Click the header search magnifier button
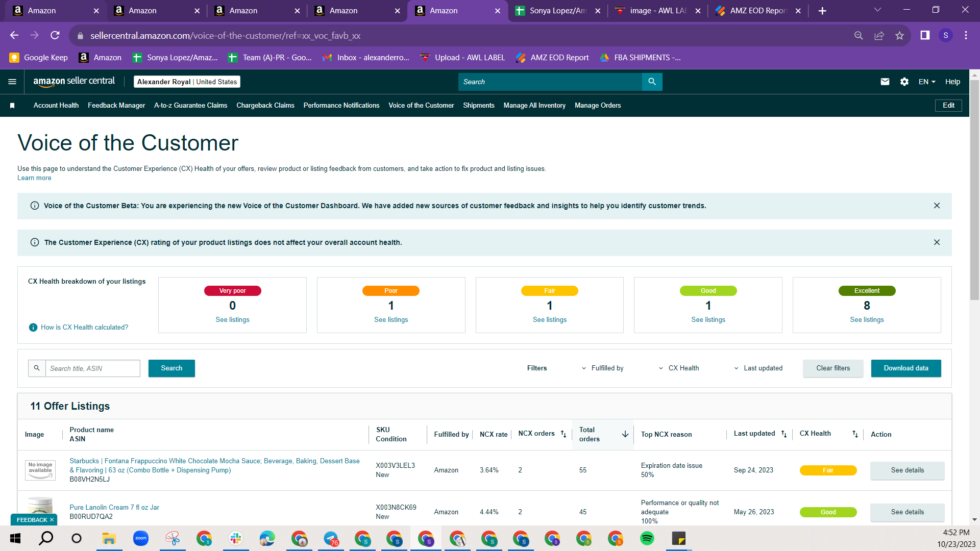 pos(652,82)
